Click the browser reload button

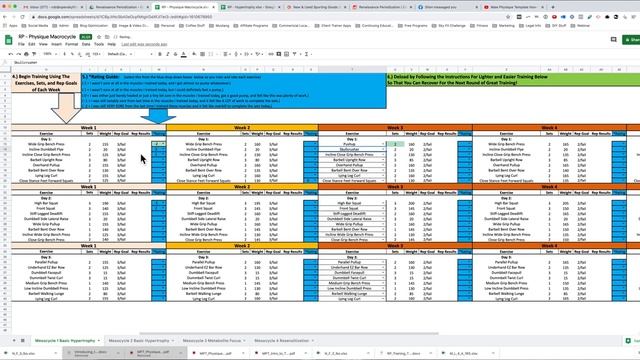pos(22,17)
